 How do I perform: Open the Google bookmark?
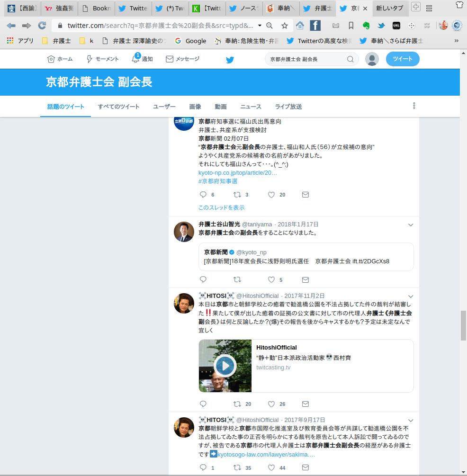[191, 41]
